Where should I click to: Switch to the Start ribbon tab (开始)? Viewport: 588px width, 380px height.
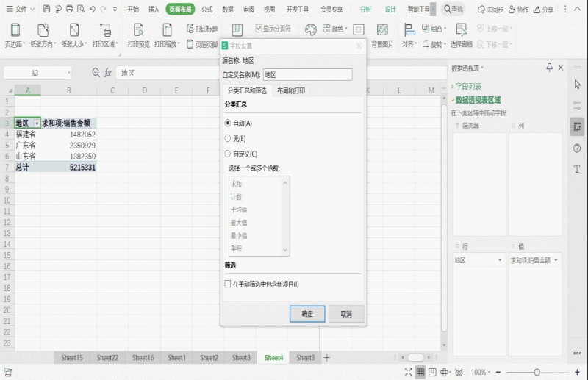133,9
